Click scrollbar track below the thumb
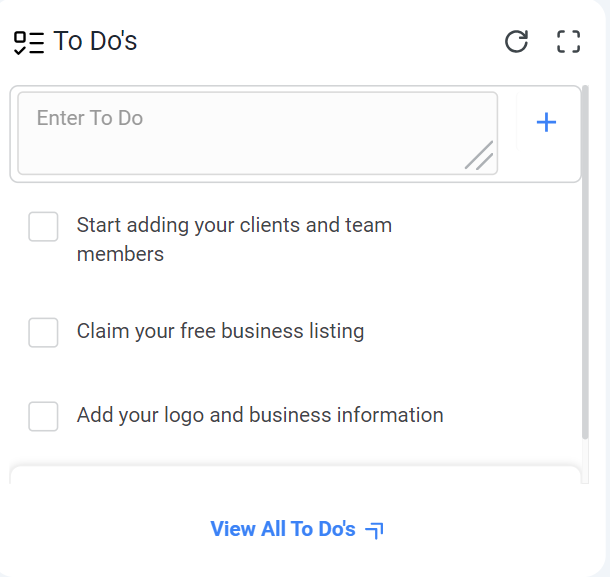Viewport: 610px width, 577px height. click(x=585, y=460)
